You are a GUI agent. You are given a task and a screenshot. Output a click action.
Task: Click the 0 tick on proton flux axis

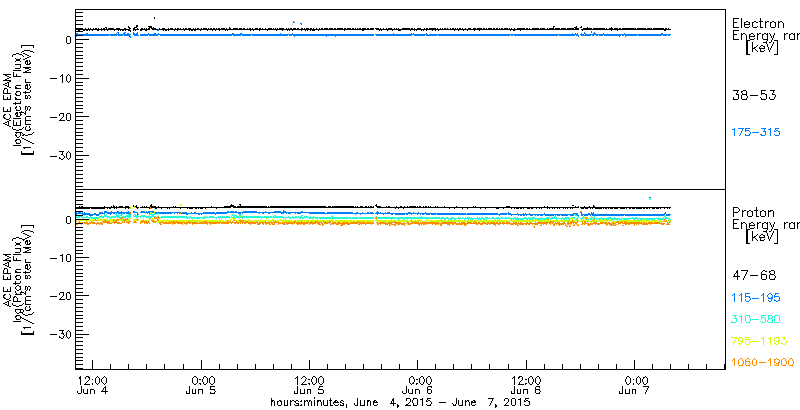coord(67,220)
